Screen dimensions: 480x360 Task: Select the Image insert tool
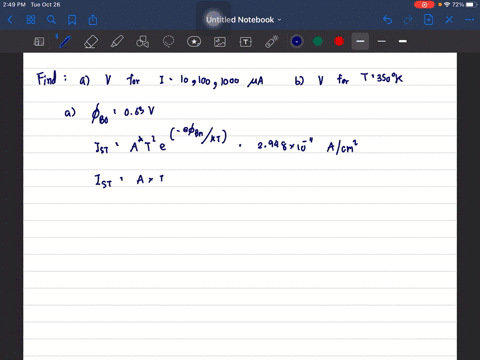(x=220, y=42)
